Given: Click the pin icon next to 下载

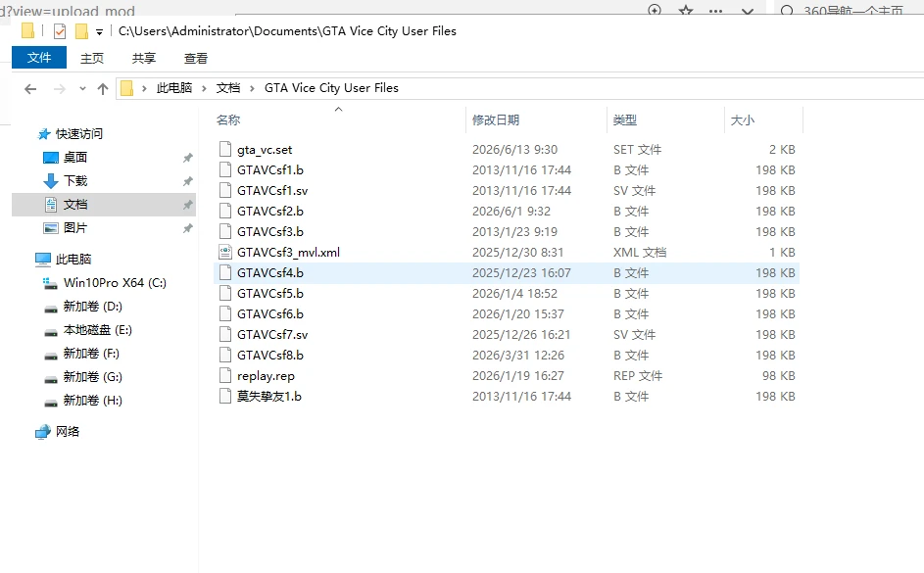Looking at the screenshot, I should 187,181.
